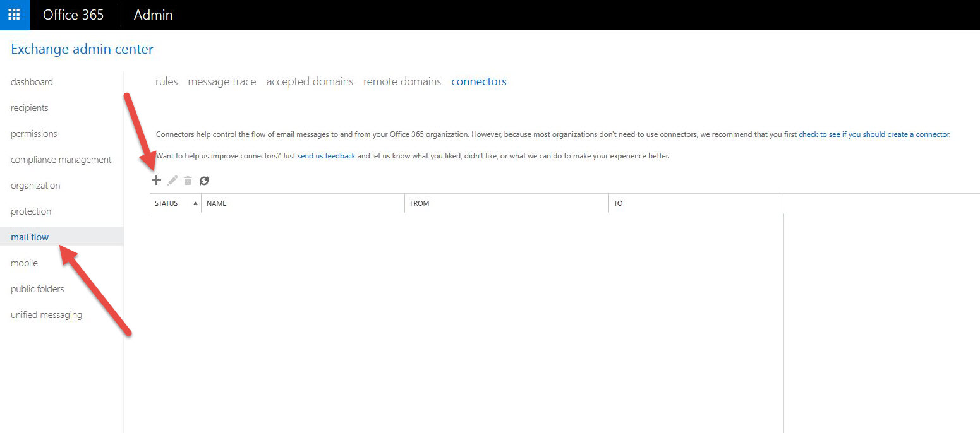The width and height of the screenshot is (980, 433).
Task: Select organization in the sidebar
Action: [35, 186]
